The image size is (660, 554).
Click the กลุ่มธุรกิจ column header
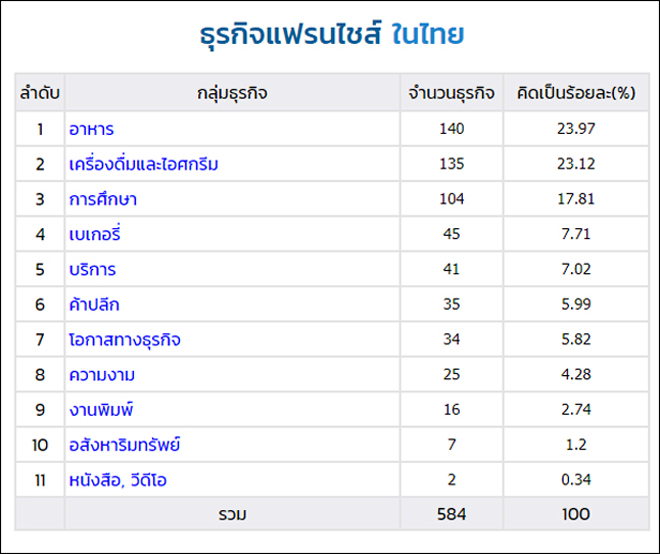[x=232, y=93]
